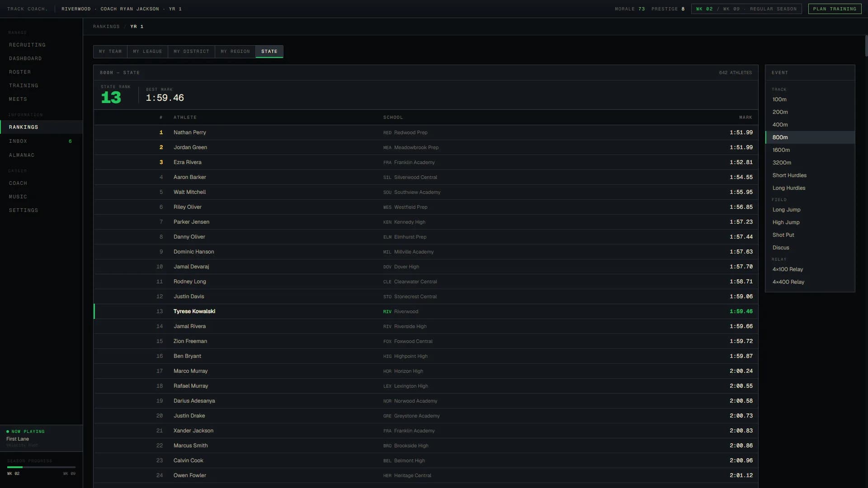Click athlete Zion Freeman
Screen dimensions: 868x488
190,341
